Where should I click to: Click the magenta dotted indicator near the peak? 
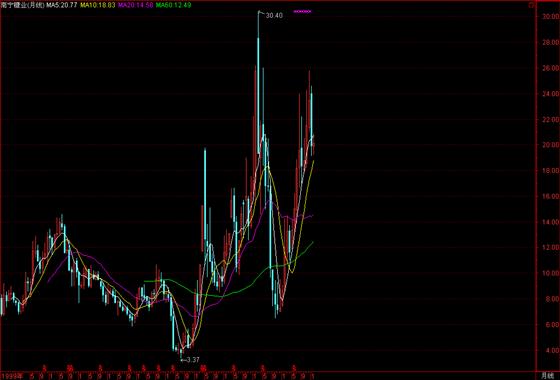[x=302, y=11]
